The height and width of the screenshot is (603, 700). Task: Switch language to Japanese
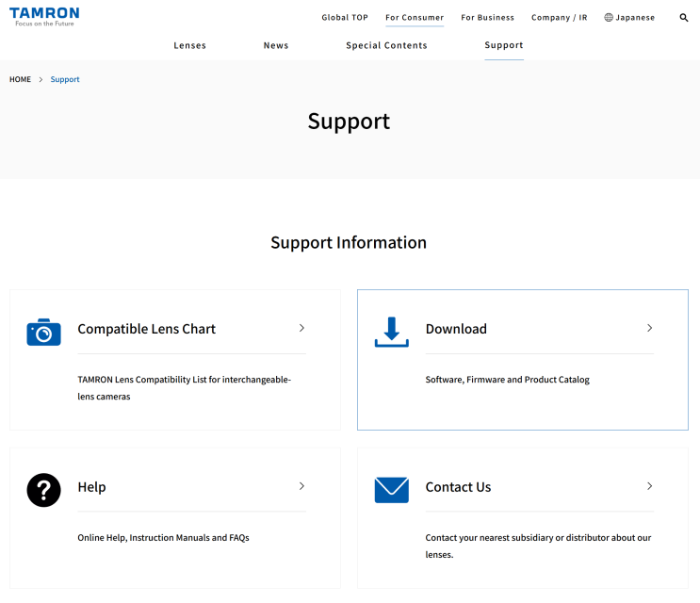coord(635,17)
